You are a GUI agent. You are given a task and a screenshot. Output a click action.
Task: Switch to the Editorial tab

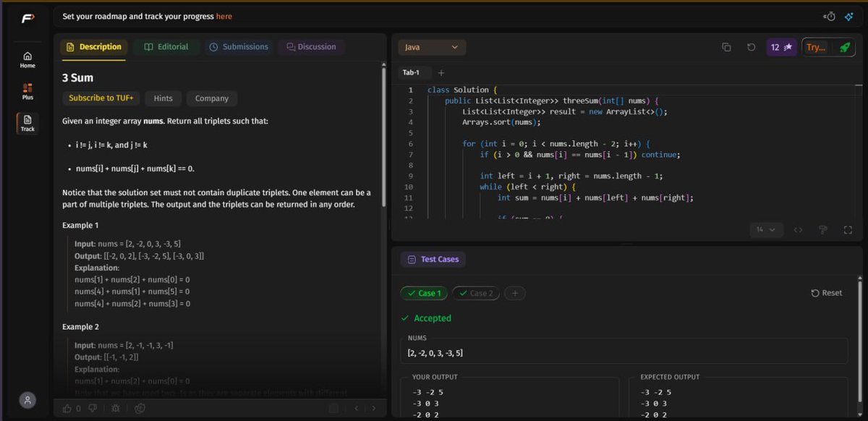point(166,47)
